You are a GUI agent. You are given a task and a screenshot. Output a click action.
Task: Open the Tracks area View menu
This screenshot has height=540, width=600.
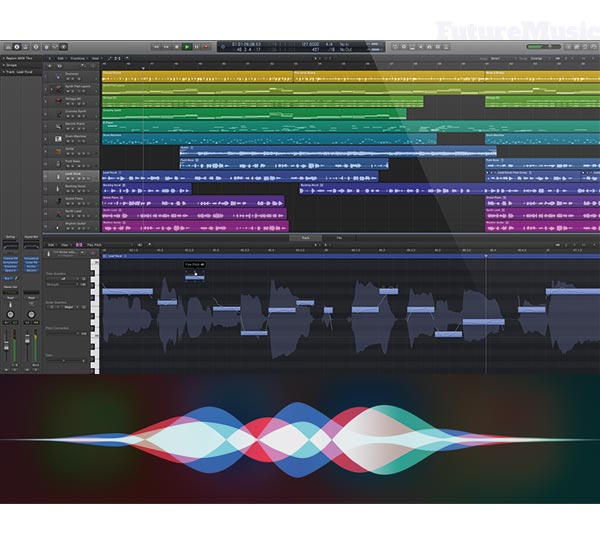pyautogui.click(x=96, y=58)
